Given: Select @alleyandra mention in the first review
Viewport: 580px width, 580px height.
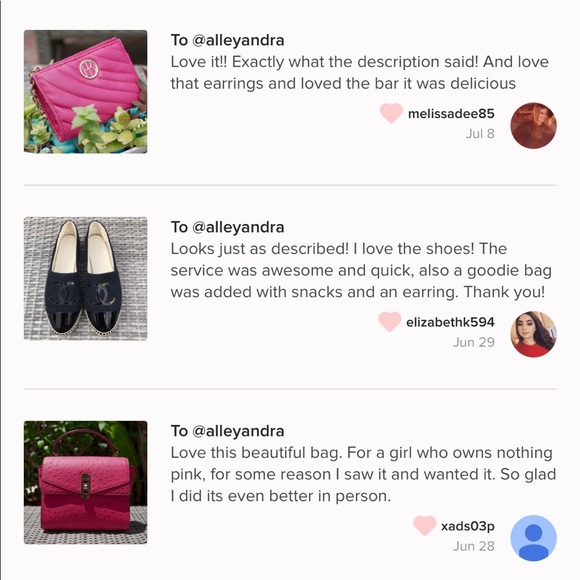Looking at the screenshot, I should click(x=238, y=40).
